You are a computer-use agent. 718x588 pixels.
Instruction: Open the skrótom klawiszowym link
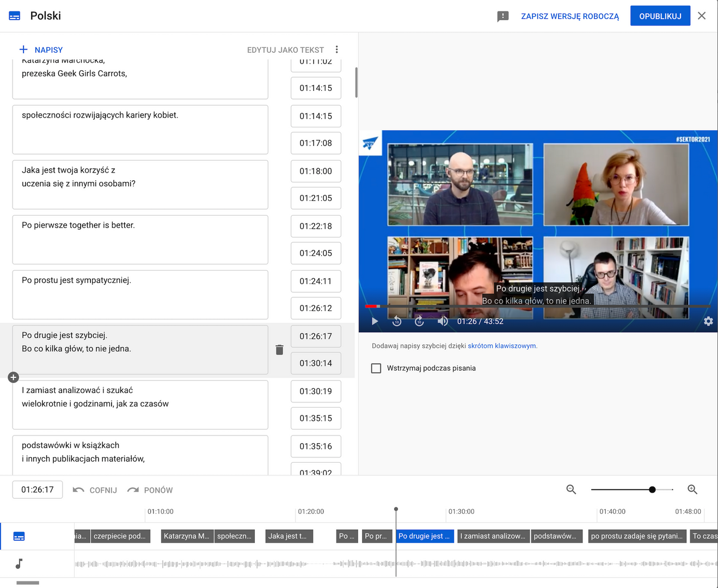coord(501,346)
